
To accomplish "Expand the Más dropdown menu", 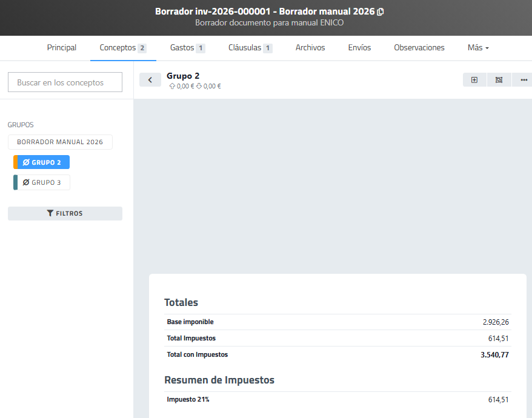I will 478,48.
